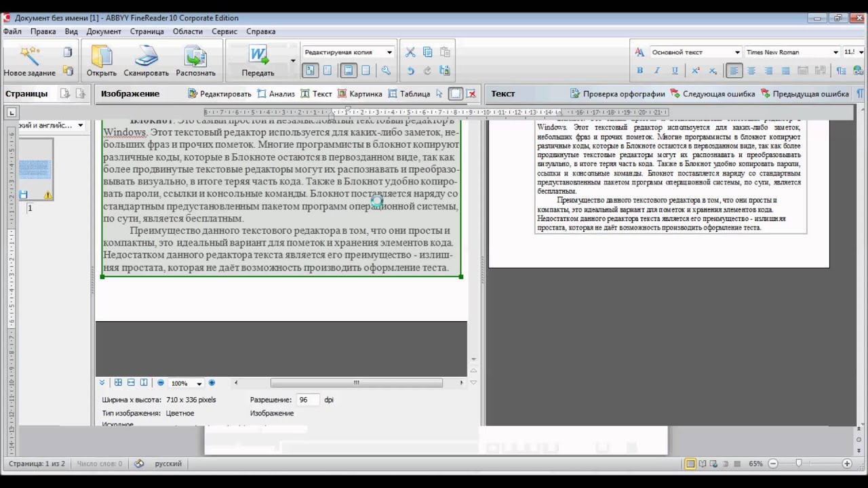Click Проверка орфографии button

click(618, 94)
